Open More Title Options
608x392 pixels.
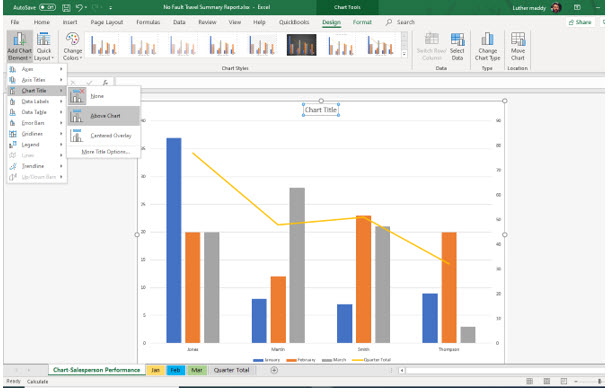click(104, 152)
